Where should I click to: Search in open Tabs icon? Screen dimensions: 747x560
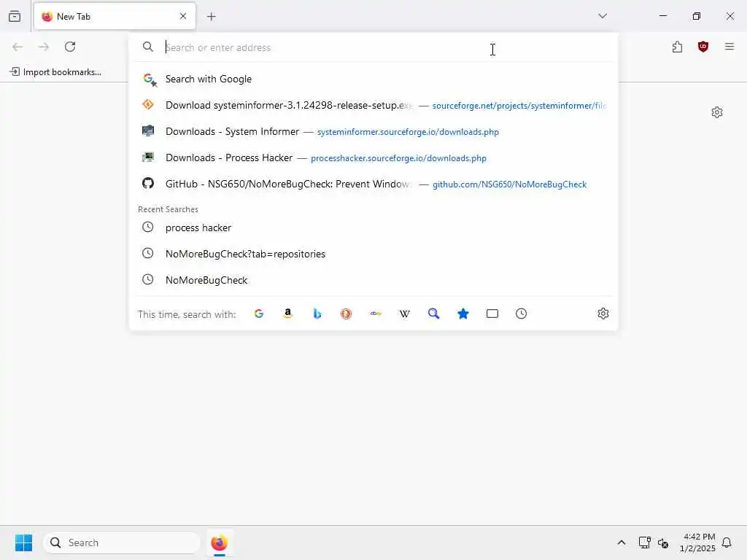tap(492, 314)
